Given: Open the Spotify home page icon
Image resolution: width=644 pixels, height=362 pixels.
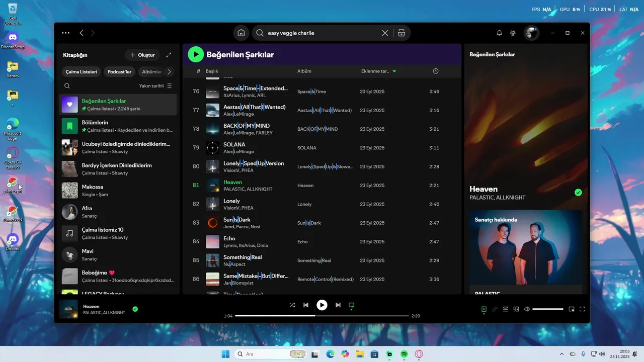Looking at the screenshot, I should click(x=241, y=33).
